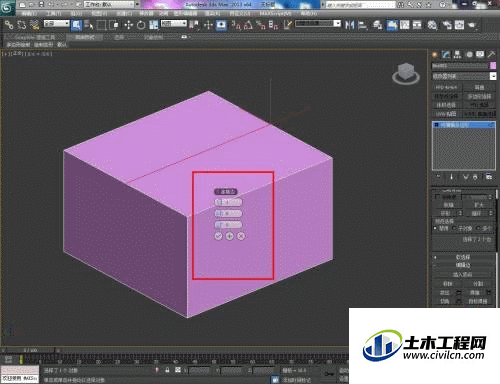Click the caddy apply-and-continue plus button
This screenshot has height=384, width=500.
230,236
